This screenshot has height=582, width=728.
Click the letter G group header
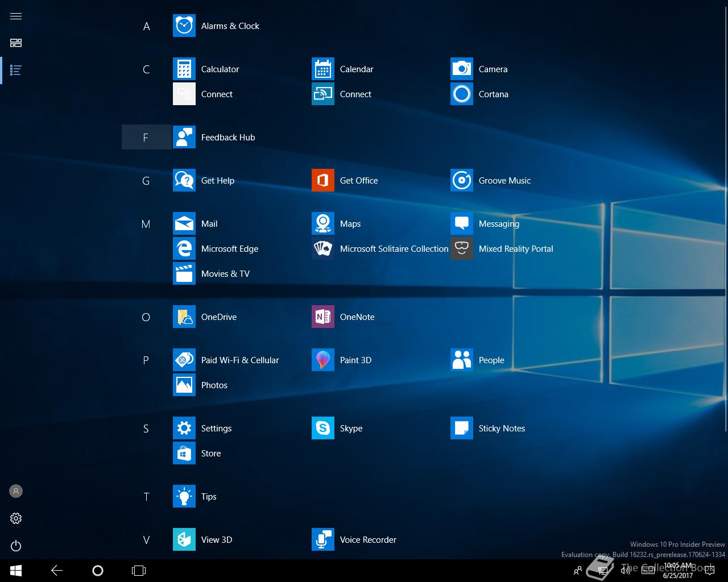(146, 181)
